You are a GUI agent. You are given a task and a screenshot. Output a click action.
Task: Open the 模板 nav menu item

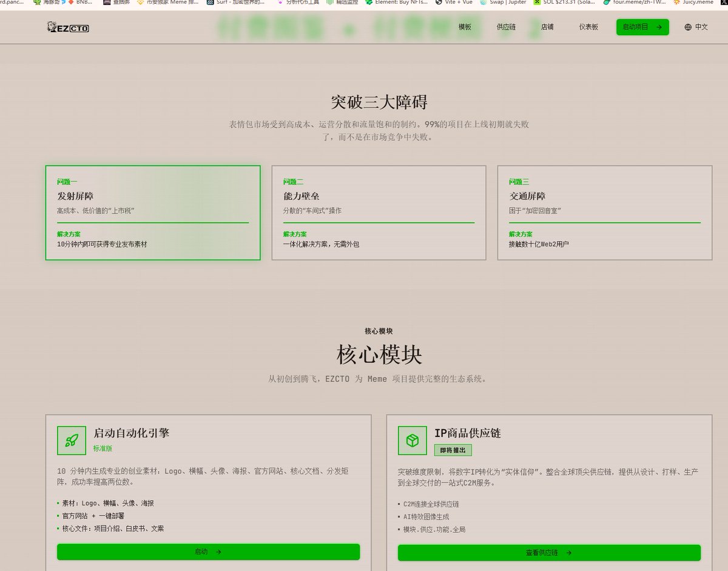tap(465, 27)
